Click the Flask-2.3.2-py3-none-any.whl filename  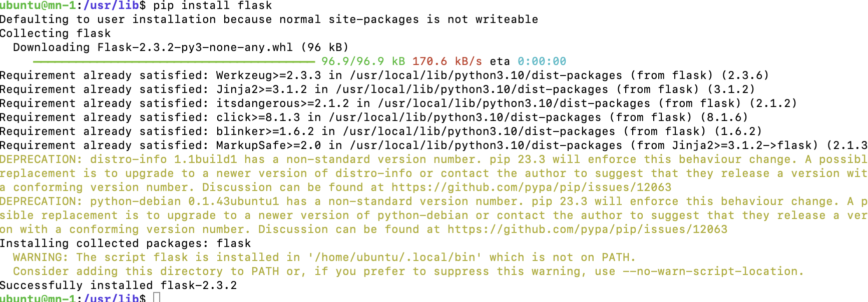point(195,47)
